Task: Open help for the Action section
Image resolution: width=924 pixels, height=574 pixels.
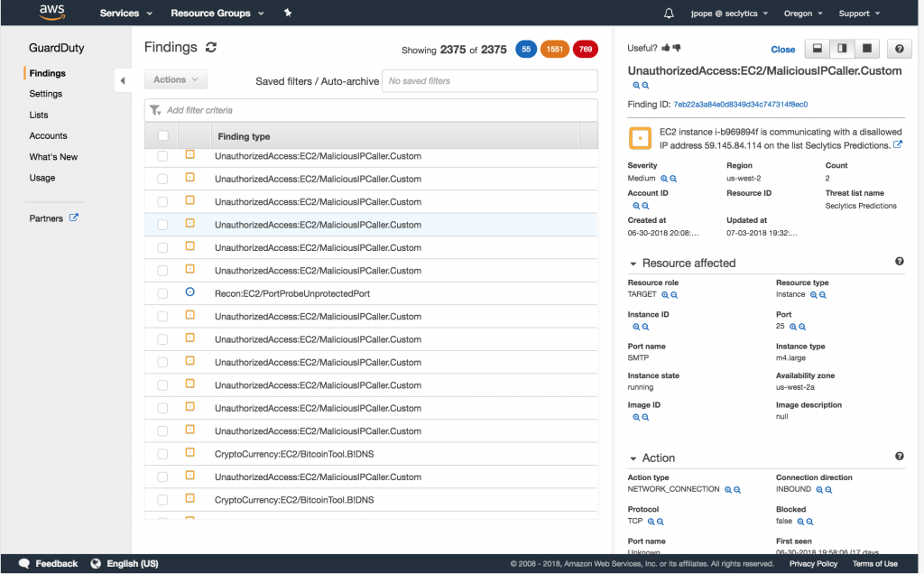Action: [900, 456]
